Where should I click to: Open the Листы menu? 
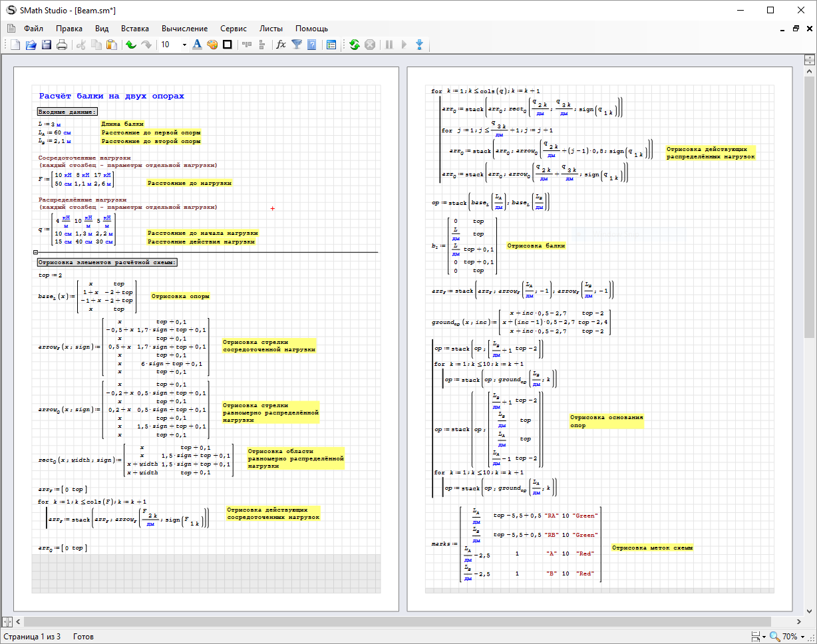[271, 29]
